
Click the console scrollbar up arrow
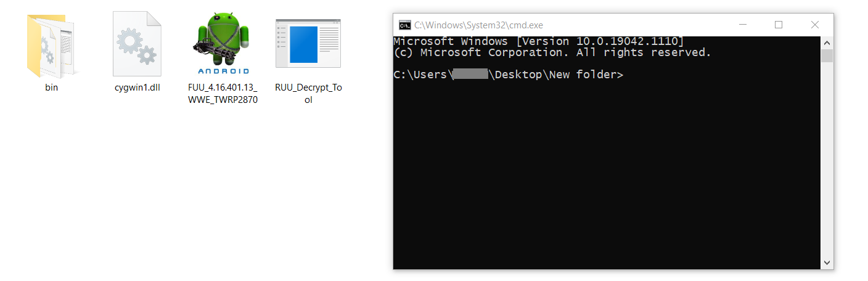pos(827,43)
